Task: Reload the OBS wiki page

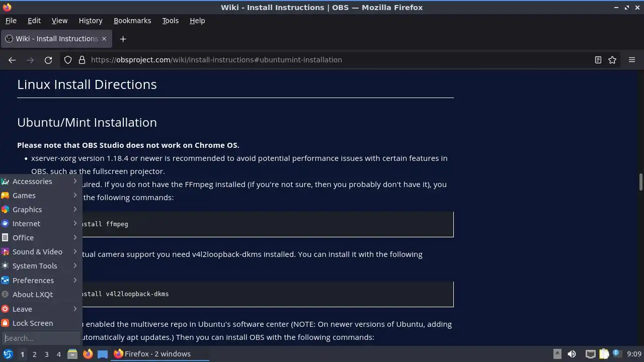Action: pos(48,60)
